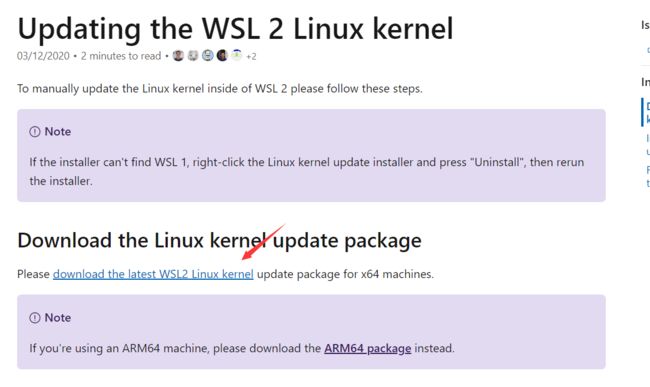The height and width of the screenshot is (387, 650).
Task: Click the Updating the WSL 2 Linux kernel title
Action: tap(235, 29)
